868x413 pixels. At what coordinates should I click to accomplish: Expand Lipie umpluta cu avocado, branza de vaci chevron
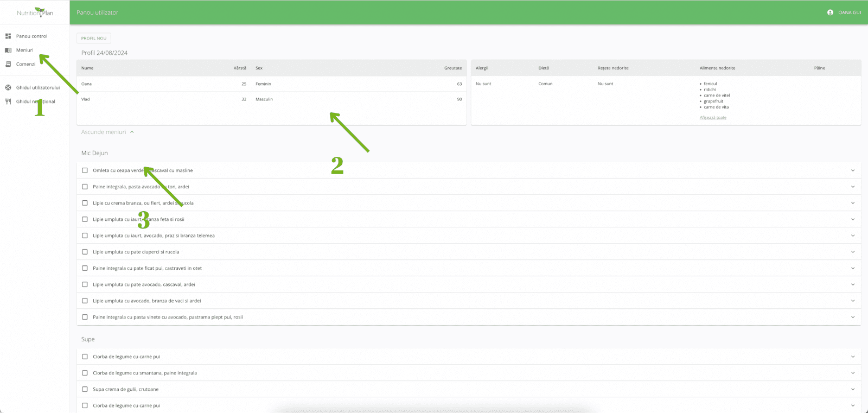[853, 301]
